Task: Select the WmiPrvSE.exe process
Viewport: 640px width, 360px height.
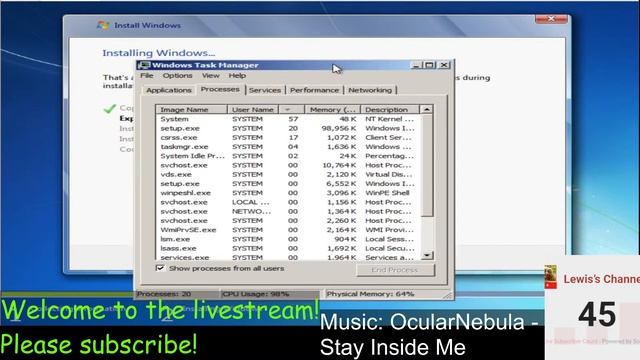Action: (x=288, y=230)
